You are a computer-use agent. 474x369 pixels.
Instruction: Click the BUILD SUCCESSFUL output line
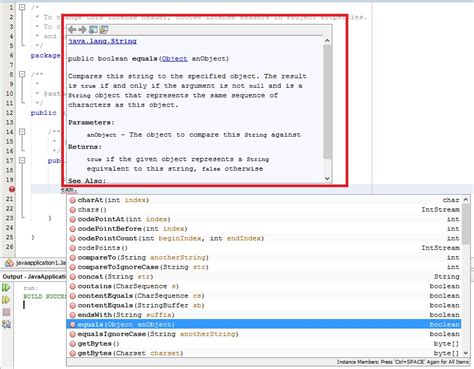point(45,296)
